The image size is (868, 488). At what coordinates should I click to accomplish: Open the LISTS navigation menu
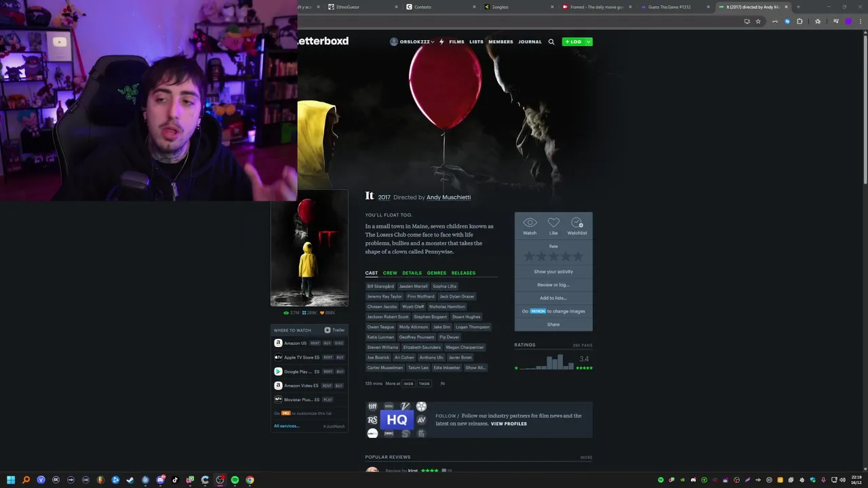tap(476, 42)
